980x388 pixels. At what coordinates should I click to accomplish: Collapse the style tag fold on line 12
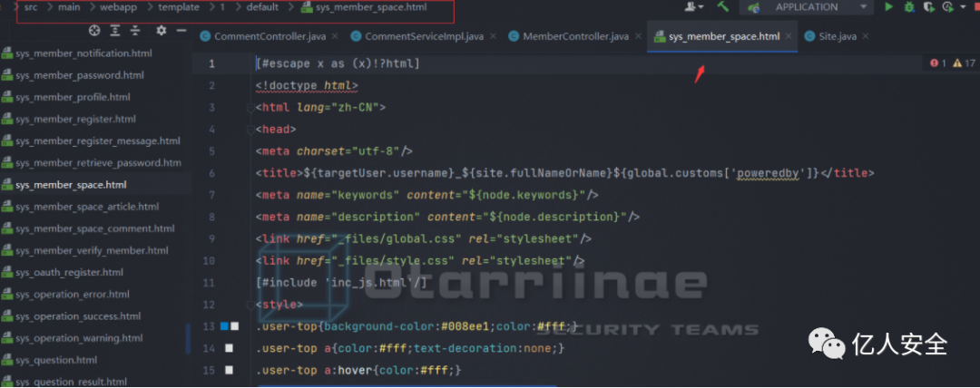point(251,305)
